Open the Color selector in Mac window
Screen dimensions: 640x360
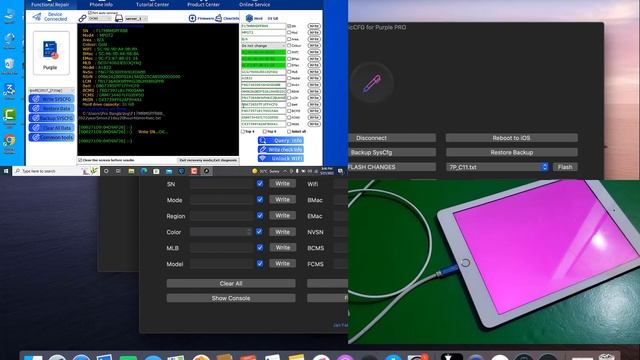(x=221, y=232)
